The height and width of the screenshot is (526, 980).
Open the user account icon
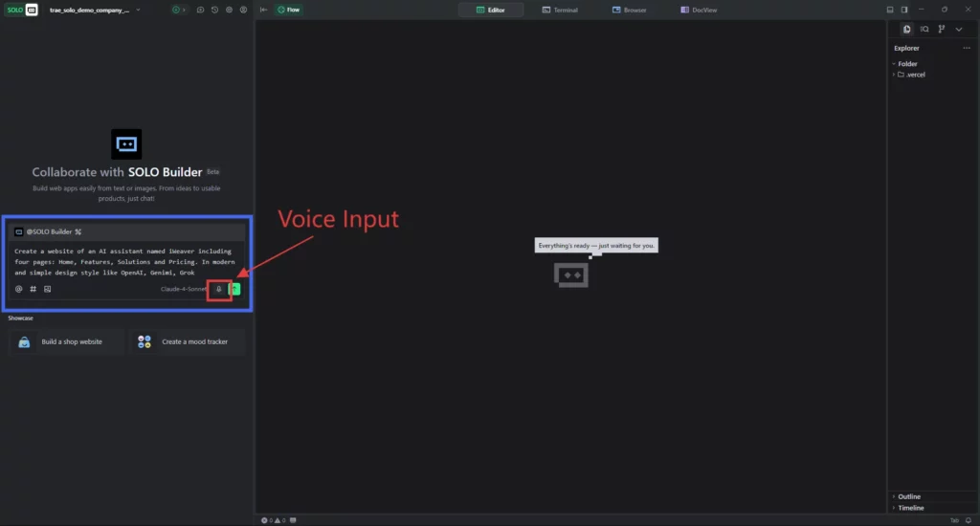click(243, 10)
